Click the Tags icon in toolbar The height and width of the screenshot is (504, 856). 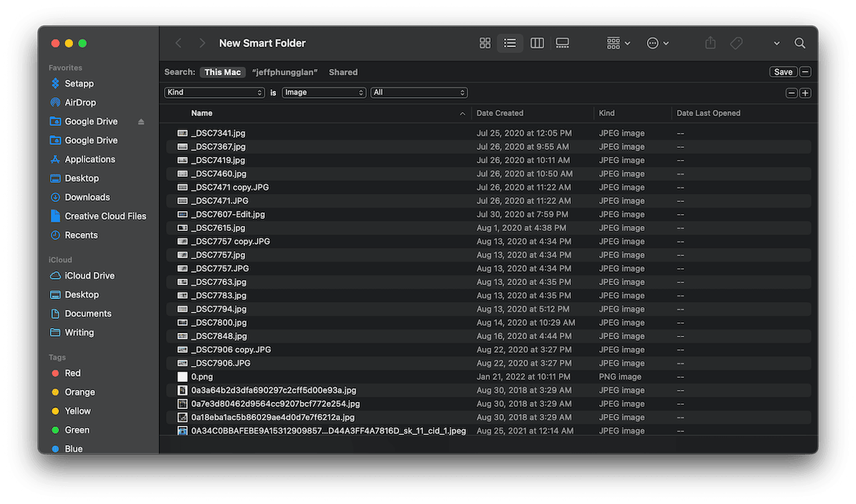tap(736, 43)
